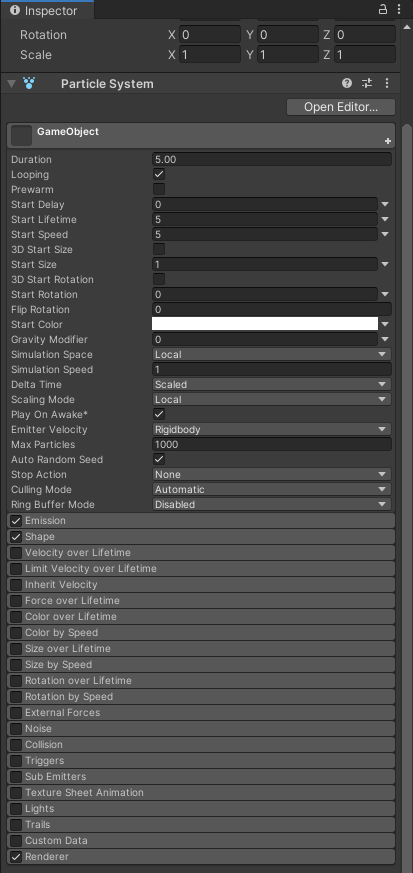The width and height of the screenshot is (413, 873).
Task: Open the Emitter Velocity dropdown
Action: point(272,430)
